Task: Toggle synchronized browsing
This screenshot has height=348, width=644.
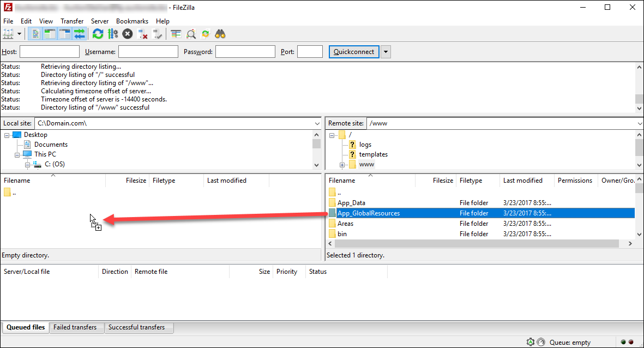Action: 206,34
